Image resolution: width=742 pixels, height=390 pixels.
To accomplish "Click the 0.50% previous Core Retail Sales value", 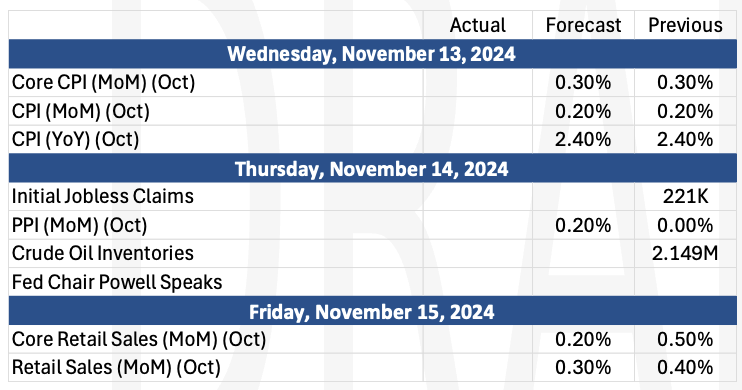I will (685, 339).
